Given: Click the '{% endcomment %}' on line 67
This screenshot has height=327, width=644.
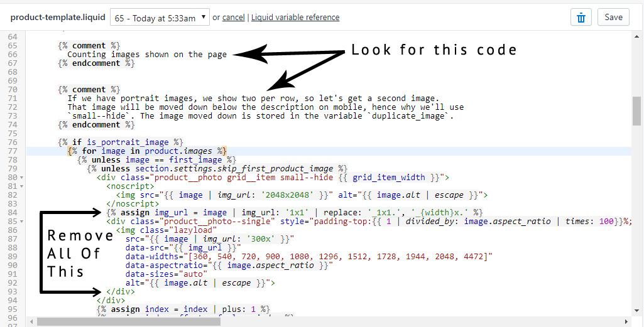Looking at the screenshot, I should (x=96, y=63).
